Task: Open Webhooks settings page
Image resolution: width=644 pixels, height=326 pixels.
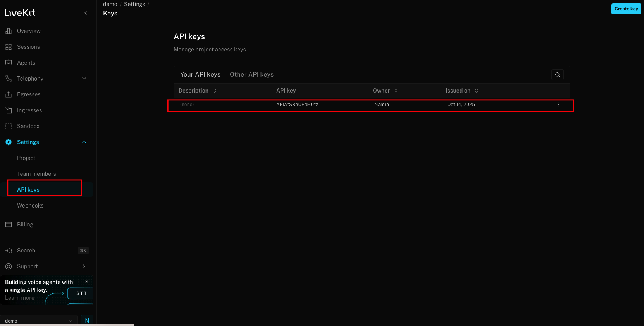Action: click(30, 206)
